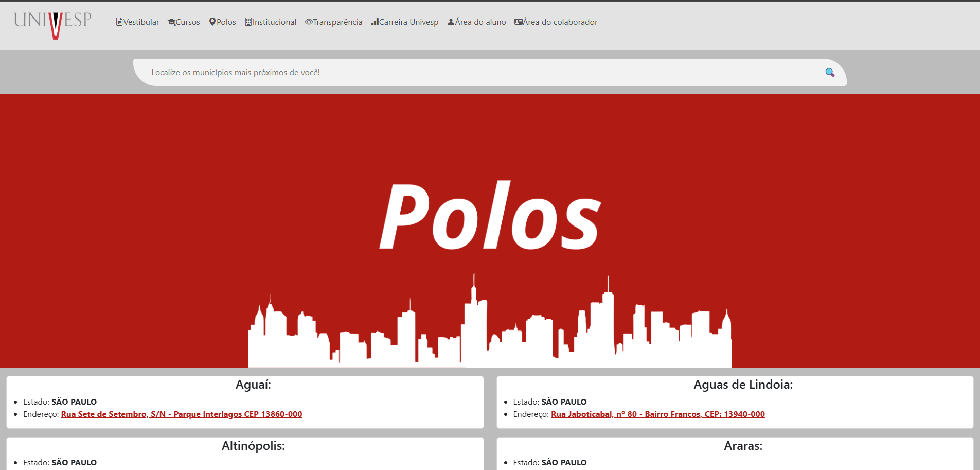Click the bar chart icon next to Carreira Univesp

tap(374, 22)
